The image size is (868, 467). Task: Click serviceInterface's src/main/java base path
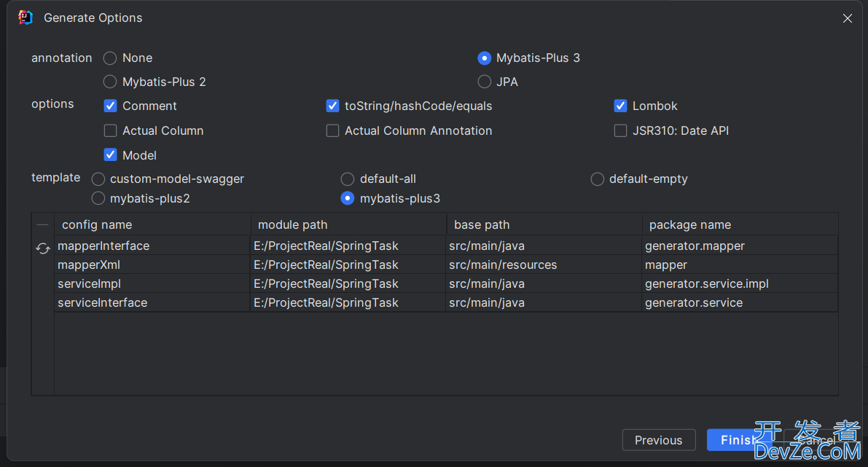pos(544,302)
